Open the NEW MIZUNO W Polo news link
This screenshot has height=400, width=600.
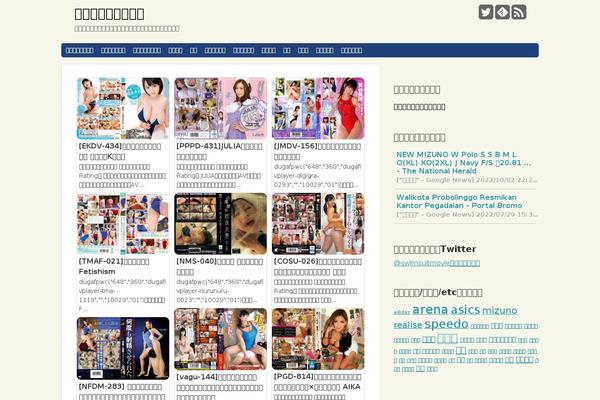(463, 163)
